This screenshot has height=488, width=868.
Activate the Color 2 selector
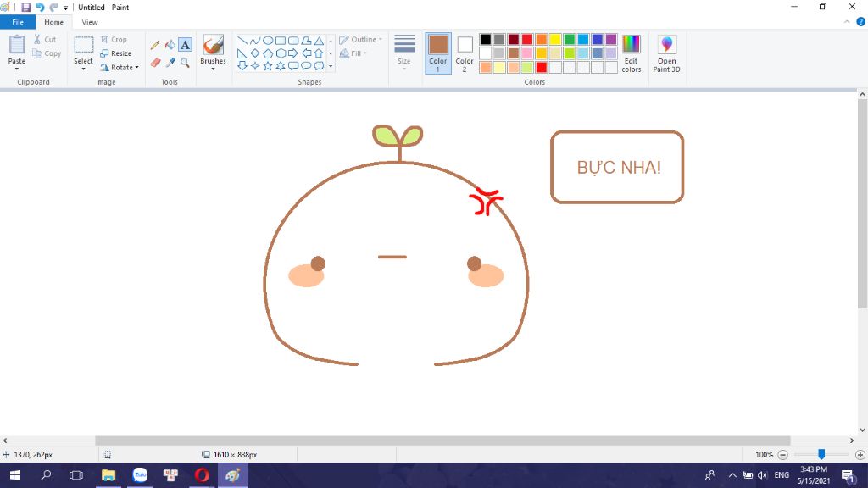(x=465, y=53)
